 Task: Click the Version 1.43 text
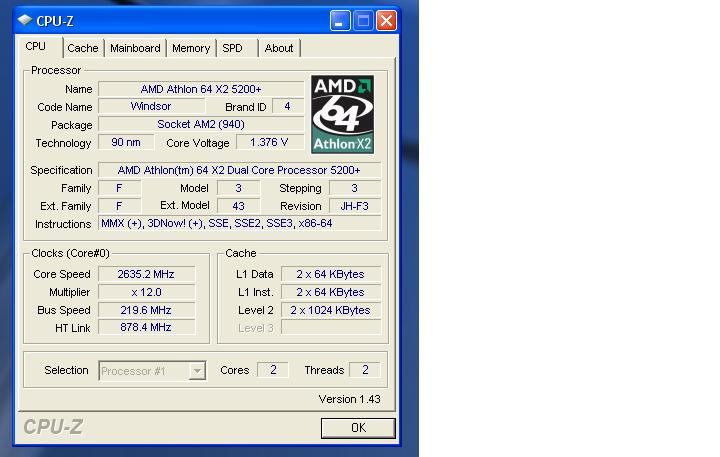pyautogui.click(x=349, y=399)
